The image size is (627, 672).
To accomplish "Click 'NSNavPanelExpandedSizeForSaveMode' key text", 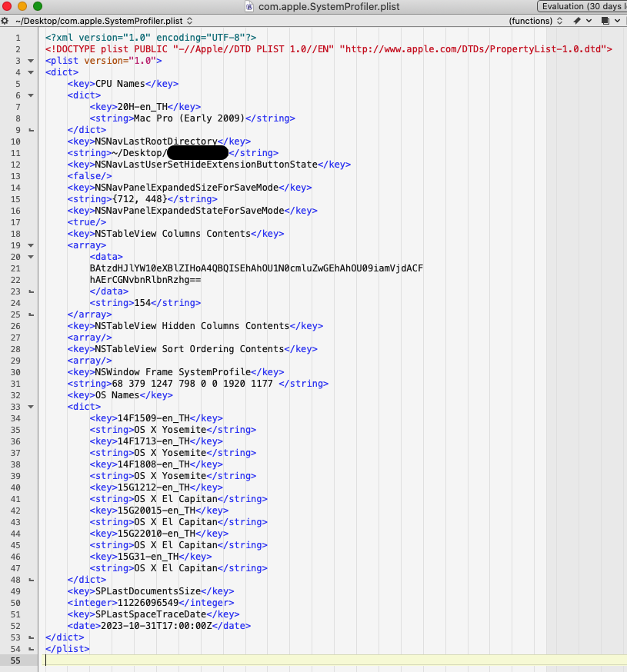I will point(187,188).
